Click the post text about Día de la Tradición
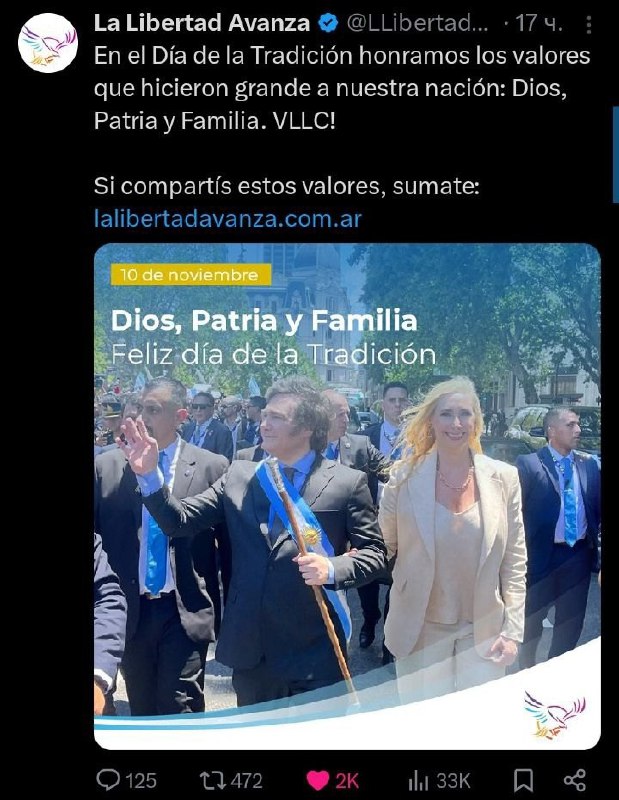 point(342,89)
